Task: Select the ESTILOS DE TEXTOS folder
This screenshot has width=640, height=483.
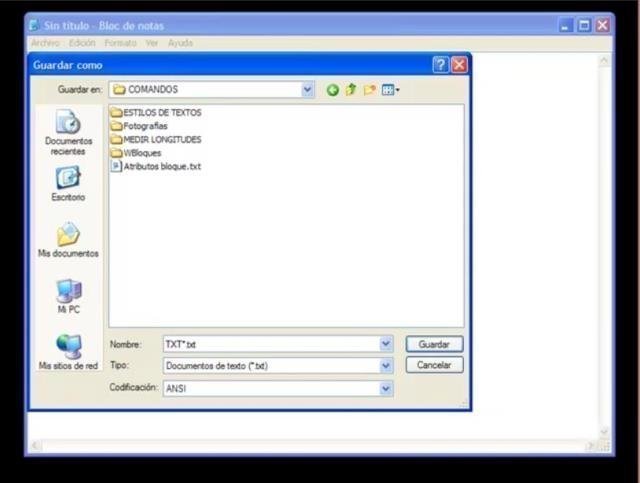Action: 156,112
